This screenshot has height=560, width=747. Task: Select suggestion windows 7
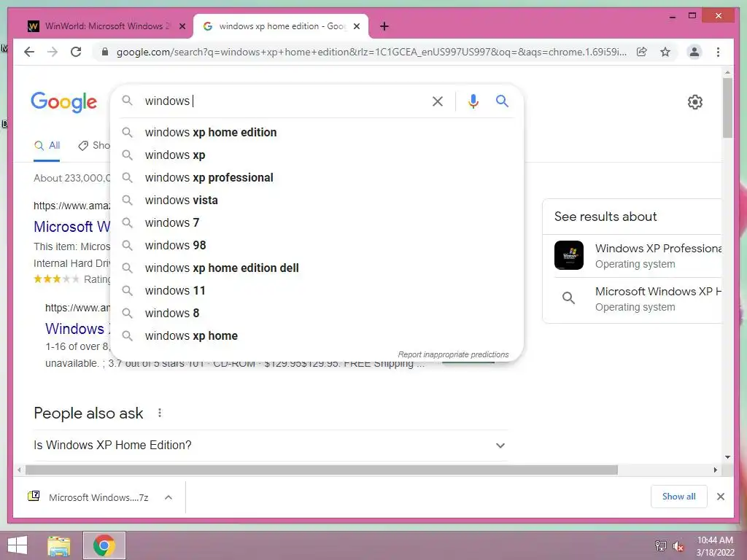(317, 223)
